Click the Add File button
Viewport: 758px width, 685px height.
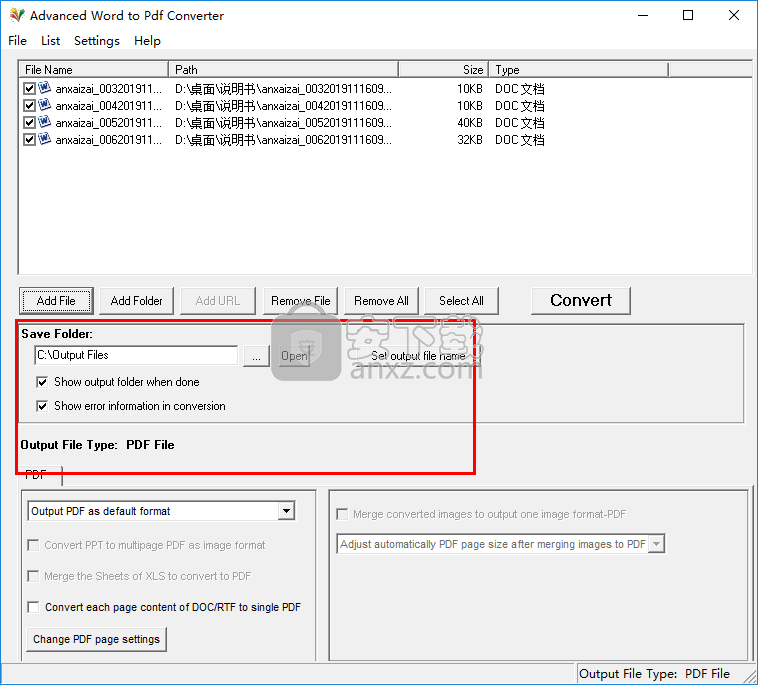point(56,301)
